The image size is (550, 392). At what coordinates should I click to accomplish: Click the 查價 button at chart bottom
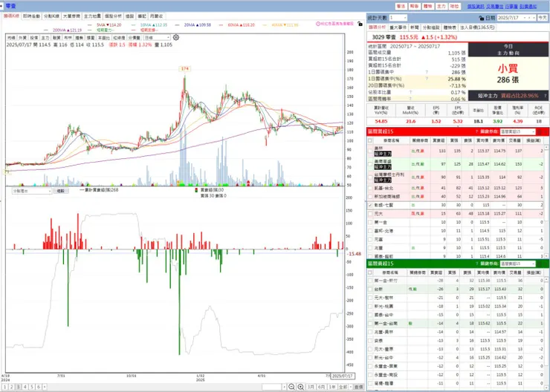358,387
